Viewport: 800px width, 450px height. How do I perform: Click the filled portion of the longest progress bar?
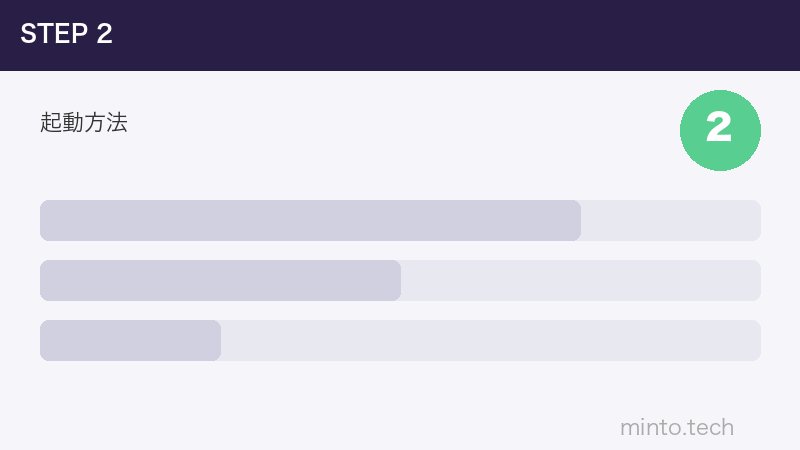click(310, 220)
